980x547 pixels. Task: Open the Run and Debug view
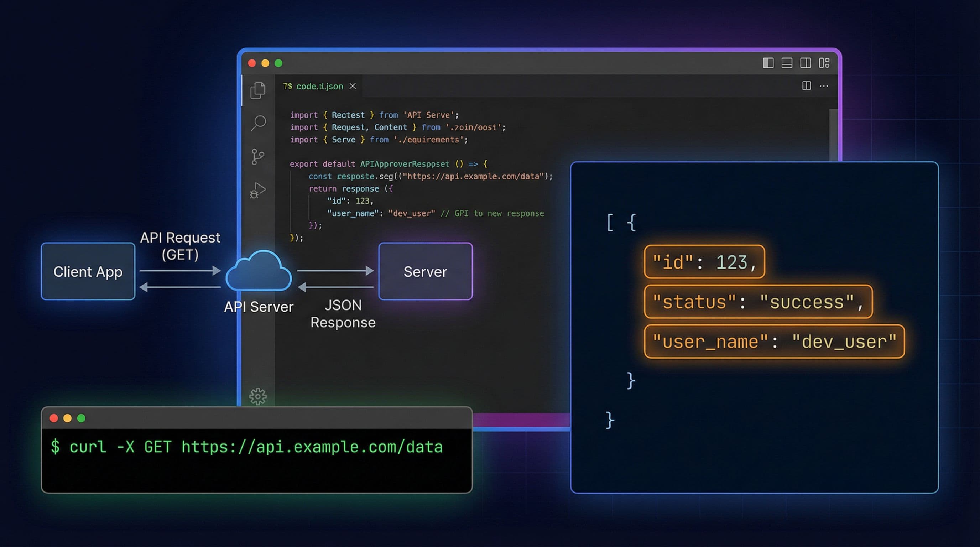(x=259, y=189)
